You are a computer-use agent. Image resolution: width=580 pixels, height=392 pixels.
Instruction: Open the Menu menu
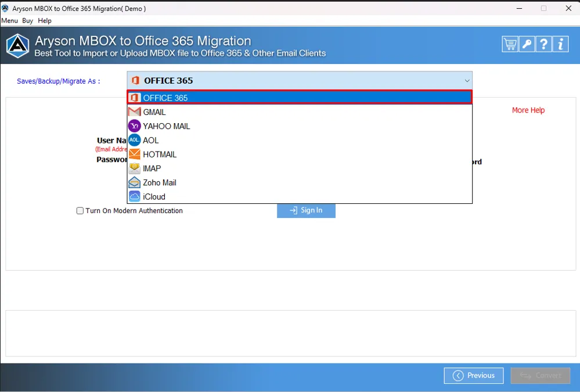(10, 21)
